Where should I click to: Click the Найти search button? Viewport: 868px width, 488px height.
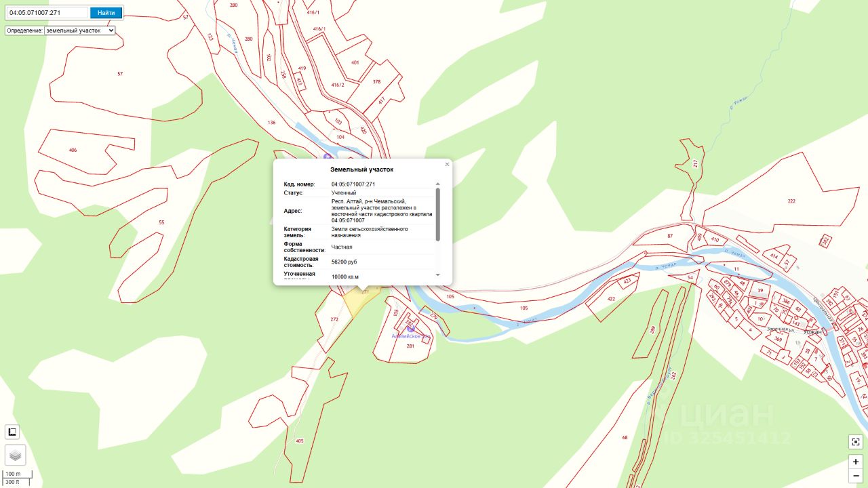[106, 12]
